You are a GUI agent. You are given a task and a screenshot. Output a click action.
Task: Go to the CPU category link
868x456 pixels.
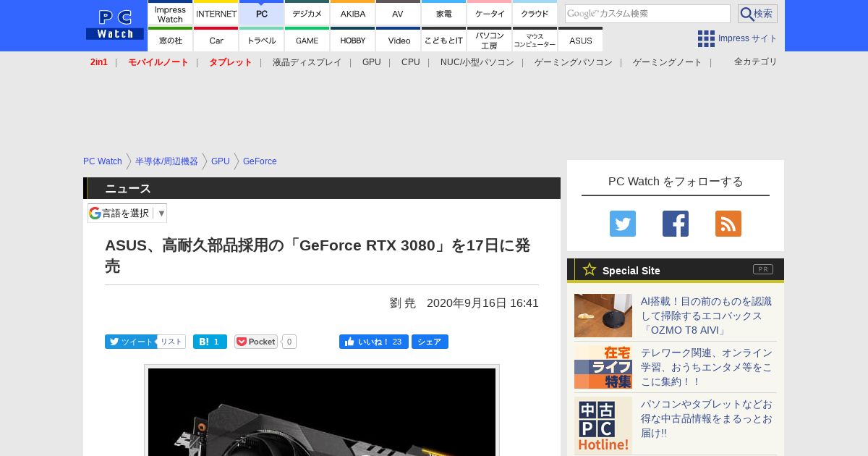point(411,62)
